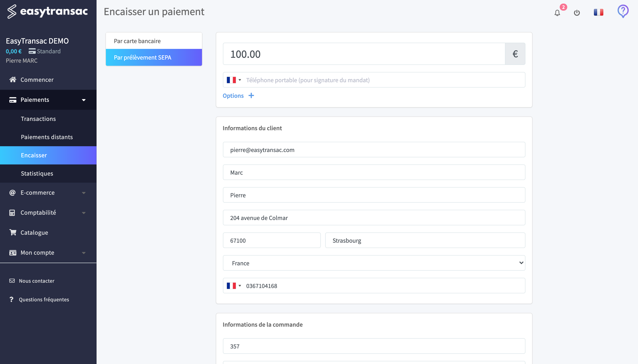Image resolution: width=638 pixels, height=364 pixels.
Task: Open client phone country code flag dropdown
Action: [x=234, y=286]
